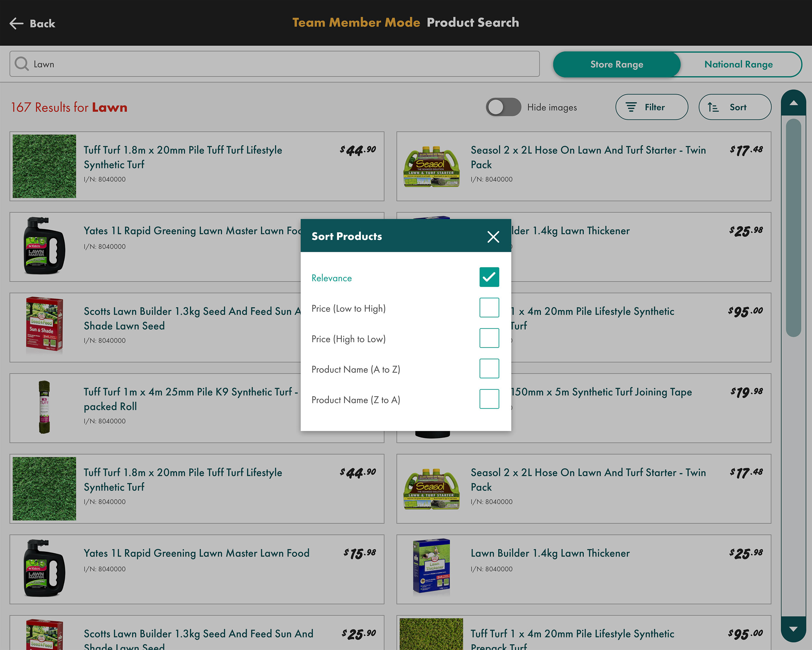This screenshot has width=812, height=650.
Task: Open first Scotts Seed And Feed box thumbnail
Action: pyautogui.click(x=44, y=325)
